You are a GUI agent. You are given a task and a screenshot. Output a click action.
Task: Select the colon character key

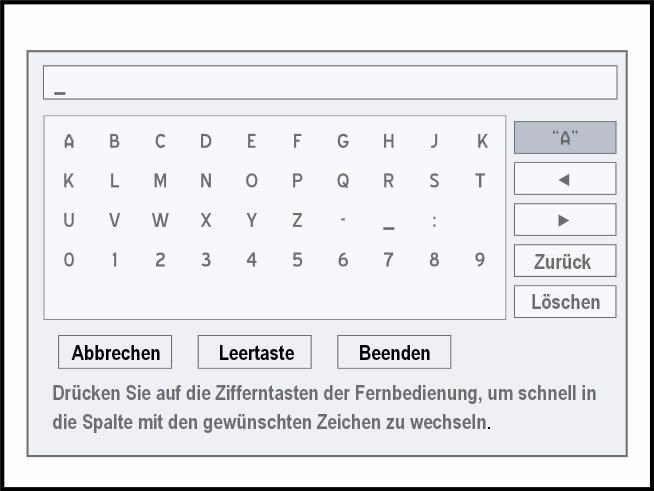click(x=434, y=221)
